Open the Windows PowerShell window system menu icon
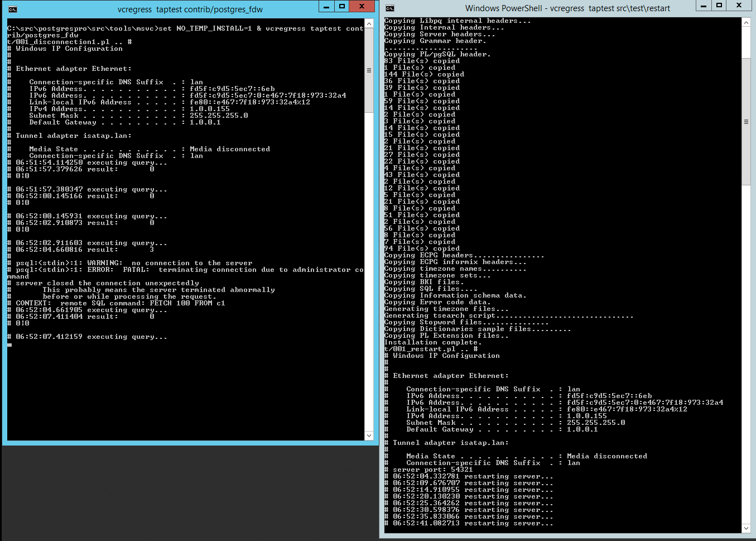 [390, 8]
